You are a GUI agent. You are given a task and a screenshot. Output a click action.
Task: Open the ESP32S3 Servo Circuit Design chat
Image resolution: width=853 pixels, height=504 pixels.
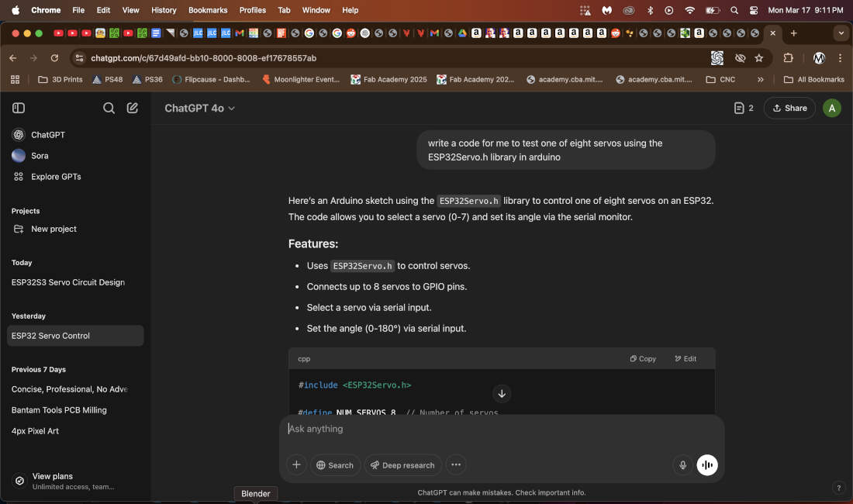68,282
